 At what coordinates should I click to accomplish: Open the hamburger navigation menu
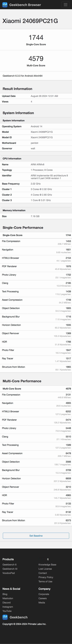click(x=66, y=5)
